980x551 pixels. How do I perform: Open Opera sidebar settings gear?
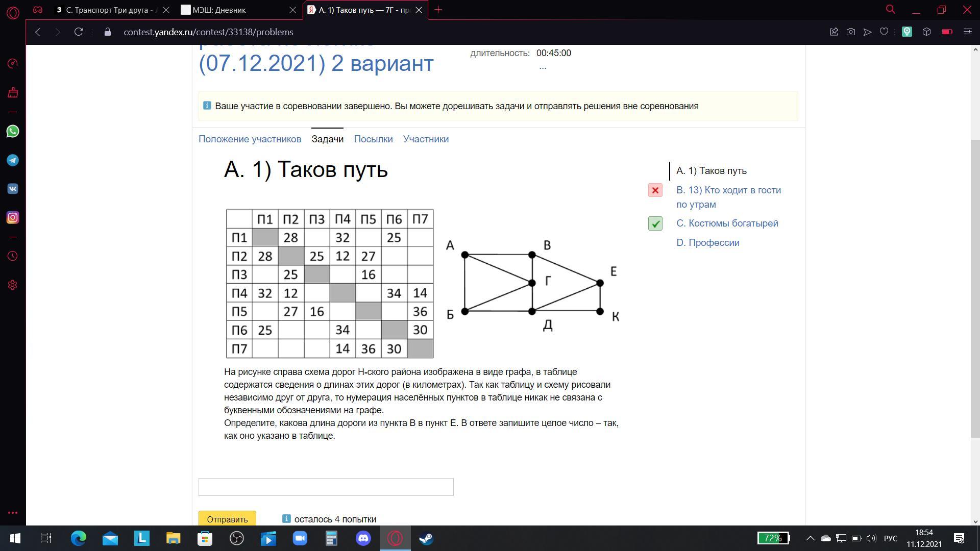coord(13,285)
